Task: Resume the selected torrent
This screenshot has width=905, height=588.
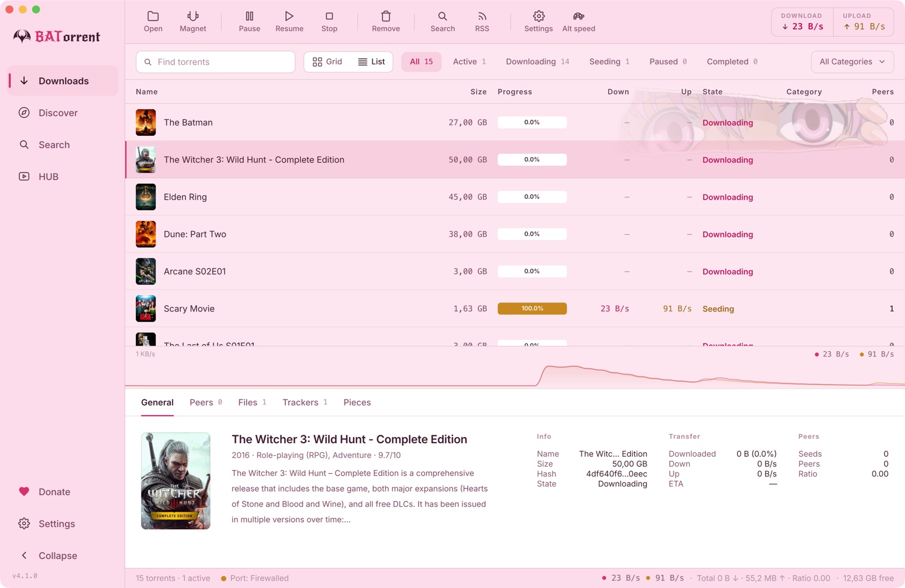Action: [x=289, y=21]
